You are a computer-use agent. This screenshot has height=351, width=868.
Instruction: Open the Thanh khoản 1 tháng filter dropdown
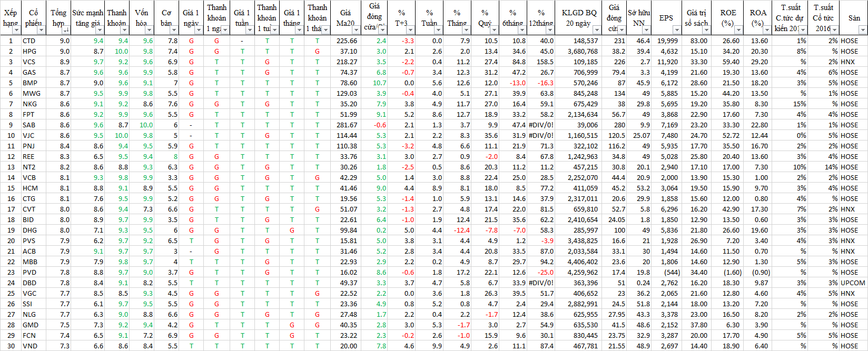click(325, 30)
